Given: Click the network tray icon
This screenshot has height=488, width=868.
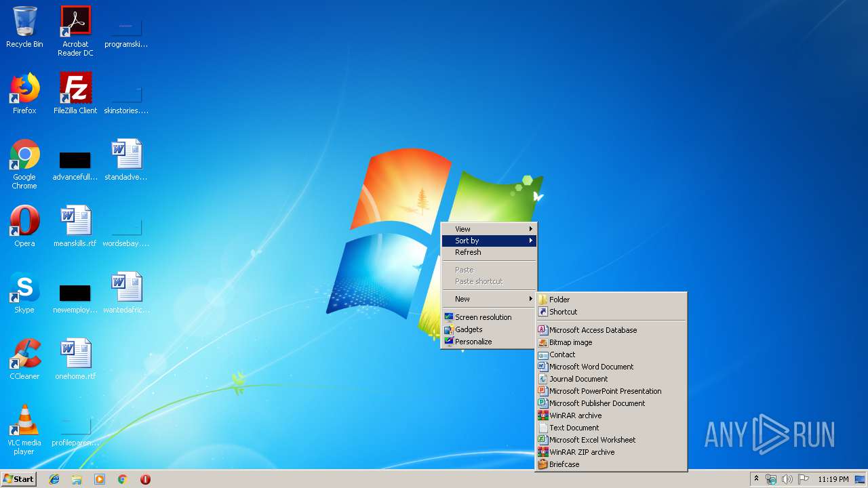Looking at the screenshot, I should pyautogui.click(x=771, y=479).
